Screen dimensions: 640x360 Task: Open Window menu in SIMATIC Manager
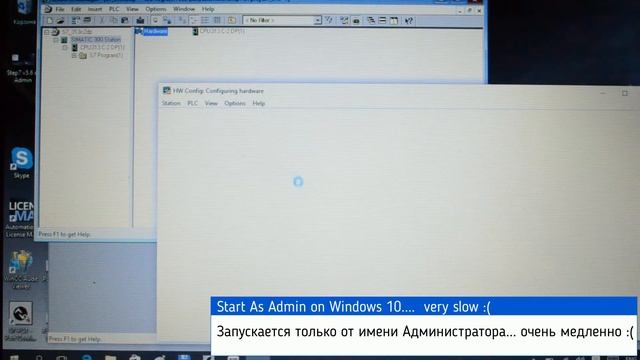click(184, 9)
